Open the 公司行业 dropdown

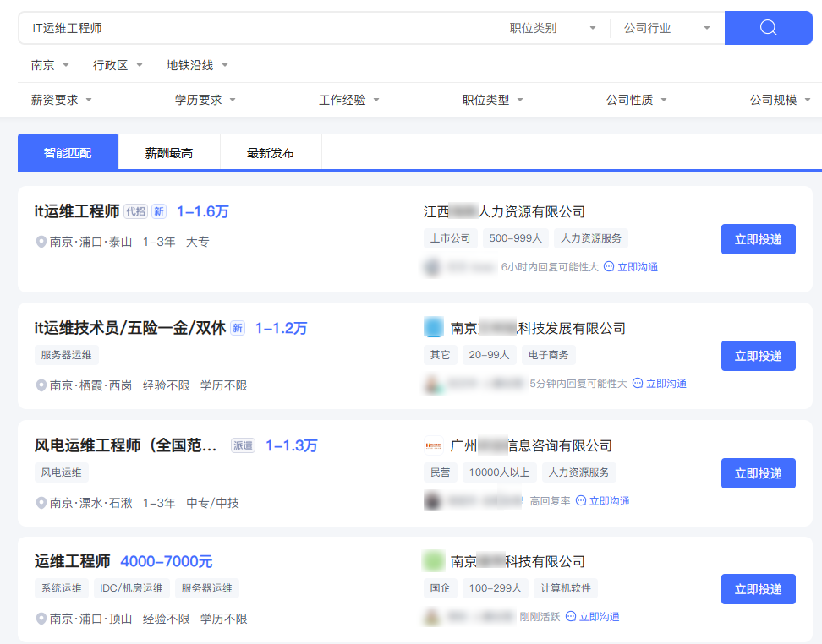coord(666,28)
